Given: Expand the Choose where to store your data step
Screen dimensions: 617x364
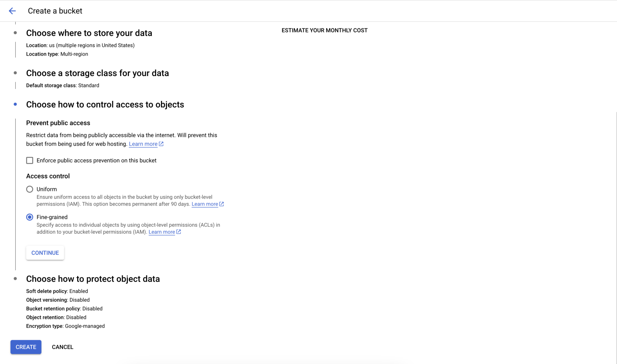Looking at the screenshot, I should tap(89, 33).
